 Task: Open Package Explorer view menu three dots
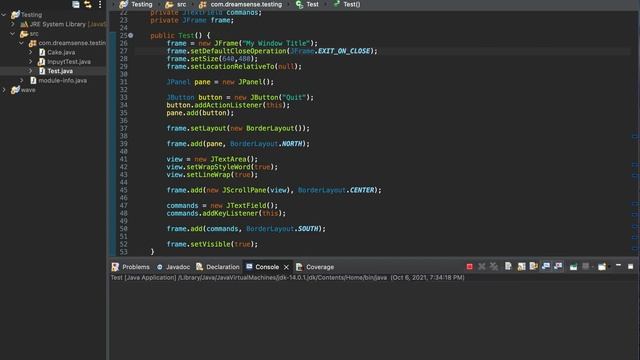point(100,4)
